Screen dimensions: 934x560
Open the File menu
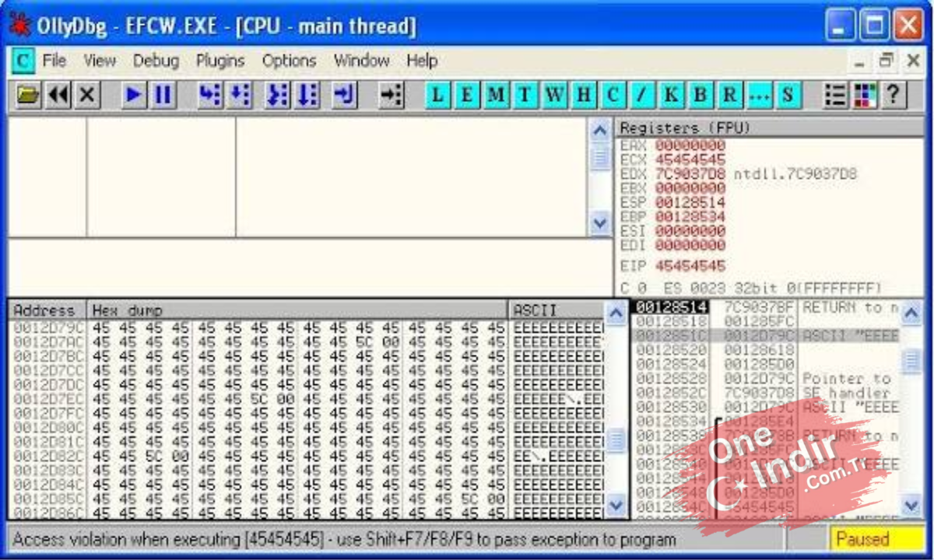click(54, 61)
